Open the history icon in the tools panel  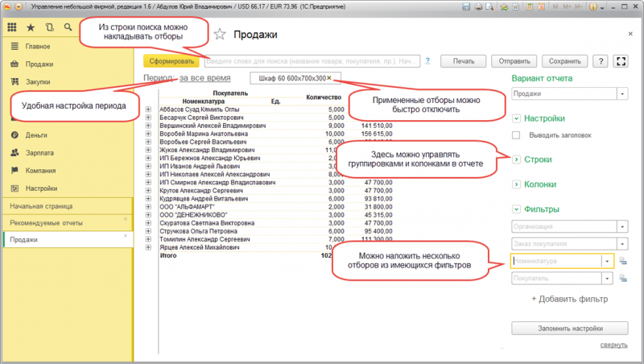(x=49, y=27)
